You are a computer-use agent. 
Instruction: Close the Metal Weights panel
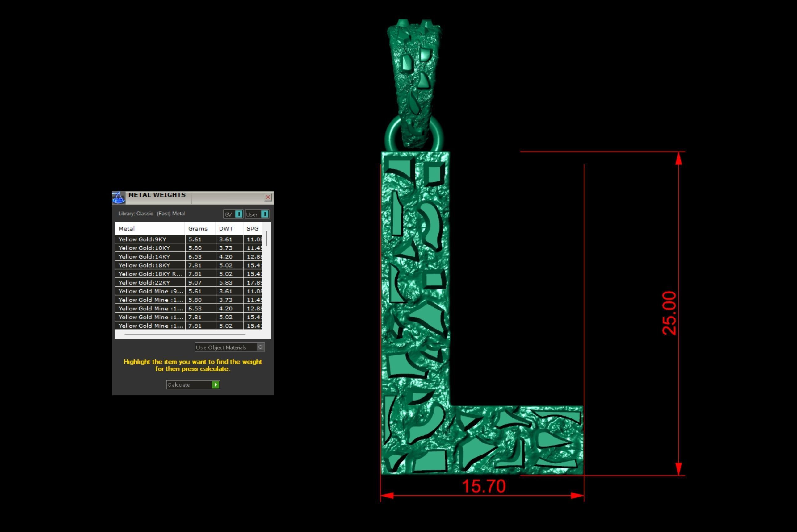tap(268, 197)
